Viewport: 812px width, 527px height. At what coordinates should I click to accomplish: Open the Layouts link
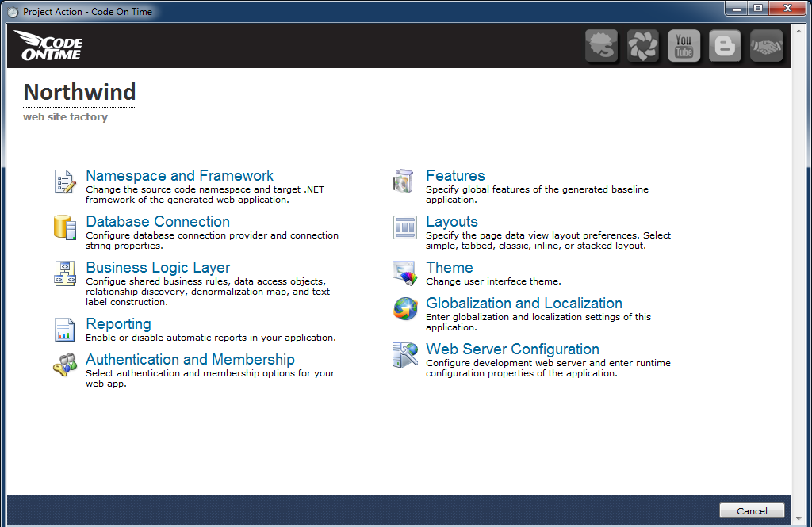[451, 222]
